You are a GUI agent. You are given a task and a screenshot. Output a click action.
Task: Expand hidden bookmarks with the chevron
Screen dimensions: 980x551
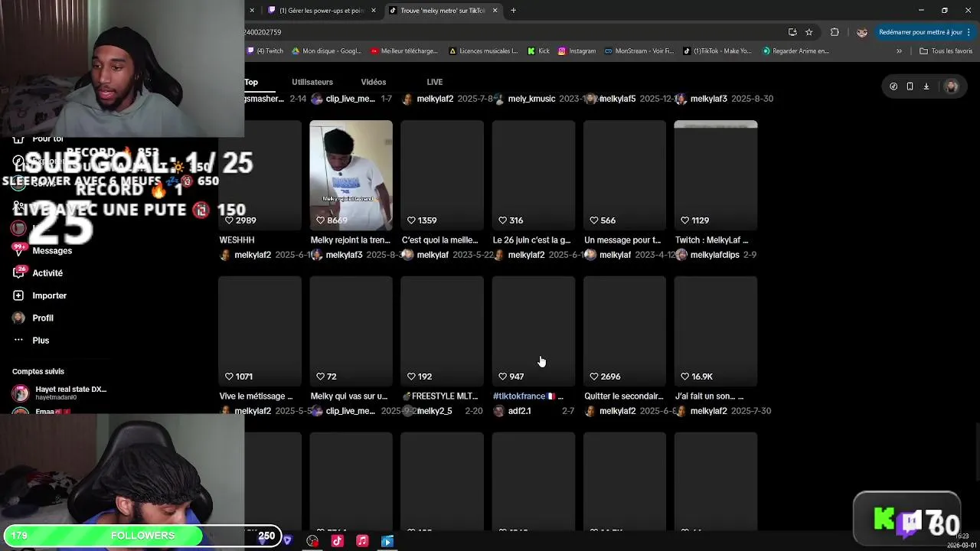click(x=899, y=51)
